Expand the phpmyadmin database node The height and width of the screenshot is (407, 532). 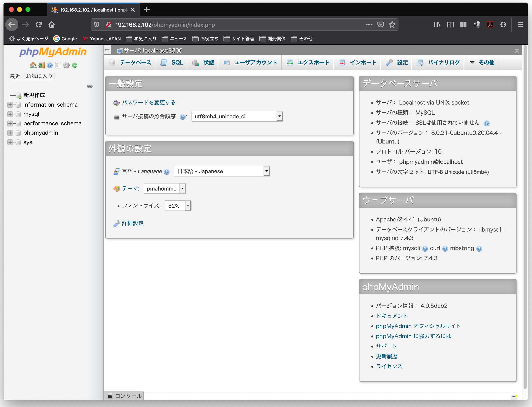point(10,133)
